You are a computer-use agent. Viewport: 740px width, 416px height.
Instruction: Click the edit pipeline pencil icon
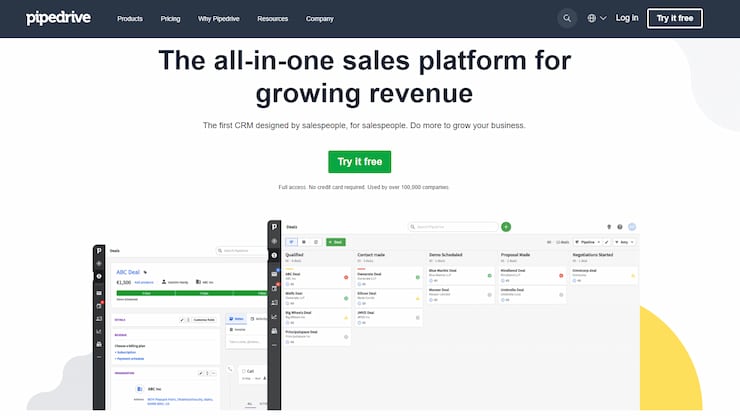coord(607,242)
